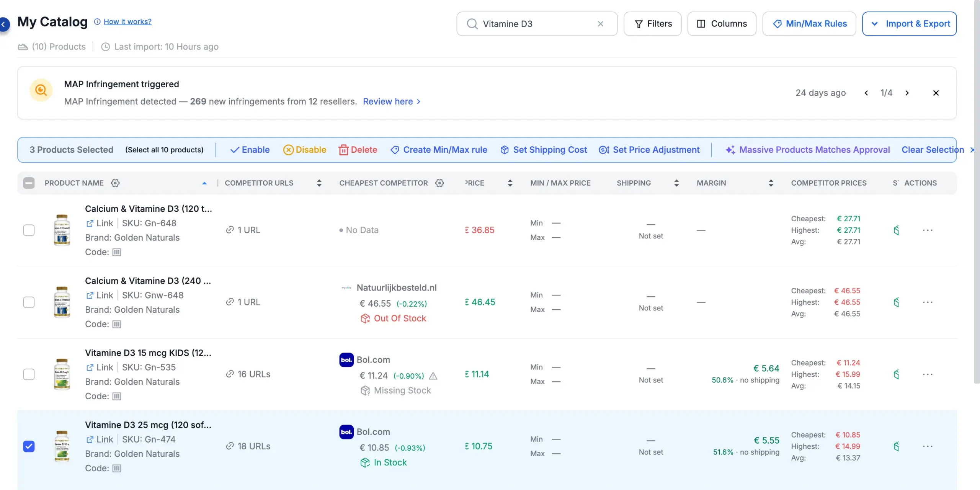Sort by Competitor URLs column arrows
This screenshot has width=980, height=490.
click(x=319, y=183)
